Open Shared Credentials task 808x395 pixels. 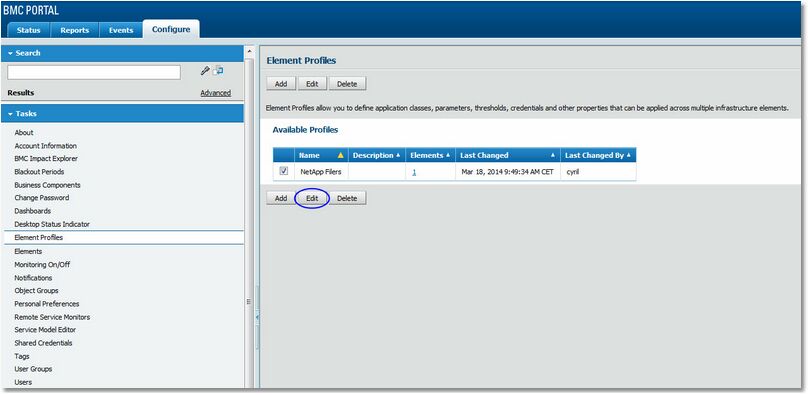[43, 343]
